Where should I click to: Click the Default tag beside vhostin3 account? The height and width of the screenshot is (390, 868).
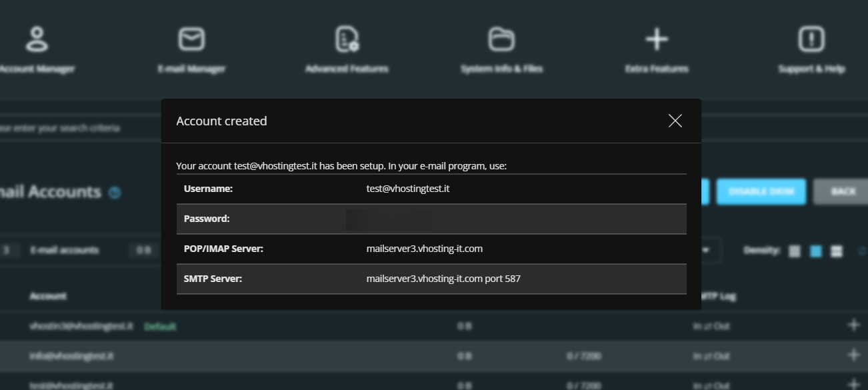tap(160, 326)
